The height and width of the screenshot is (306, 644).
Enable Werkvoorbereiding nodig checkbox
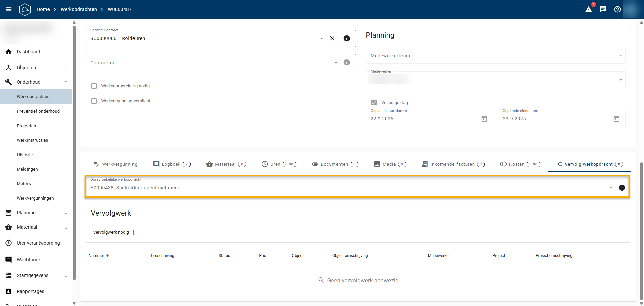[x=94, y=86]
